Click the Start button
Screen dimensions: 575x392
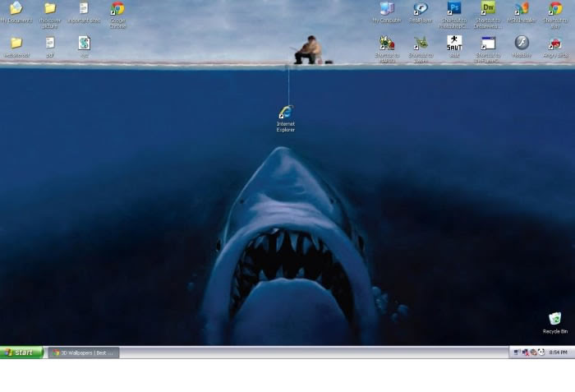(21, 353)
